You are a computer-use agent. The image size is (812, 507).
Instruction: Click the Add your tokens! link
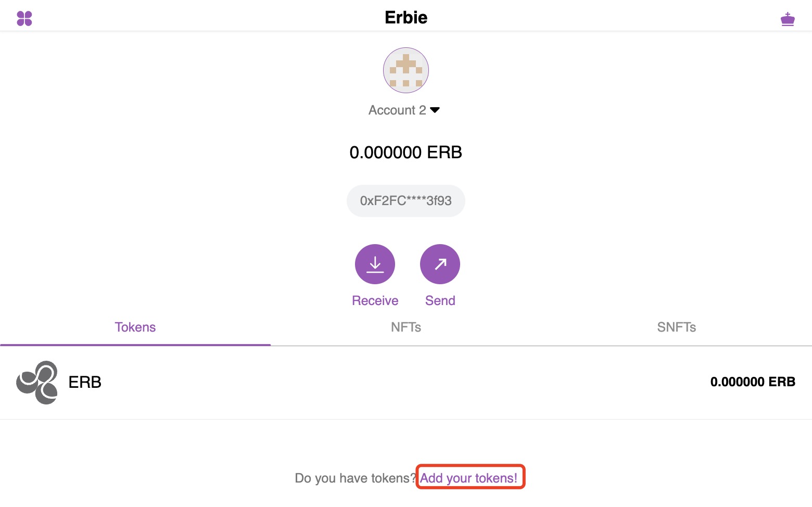pos(469,478)
